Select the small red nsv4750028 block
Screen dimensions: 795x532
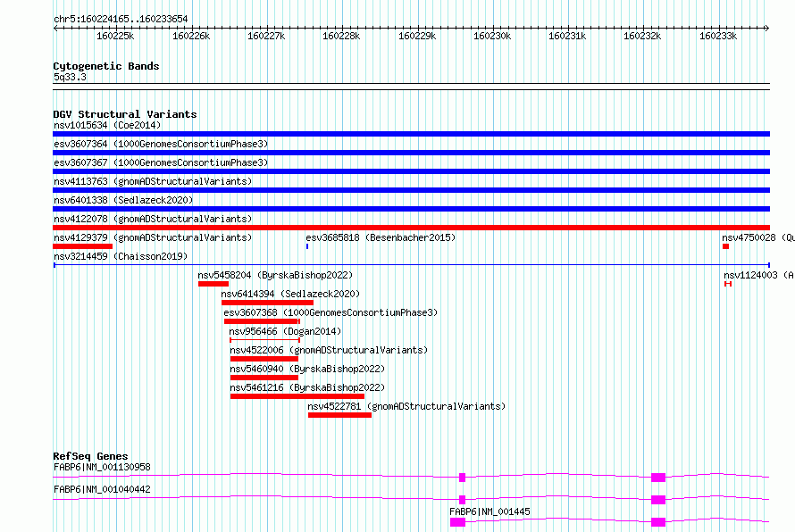(x=725, y=246)
